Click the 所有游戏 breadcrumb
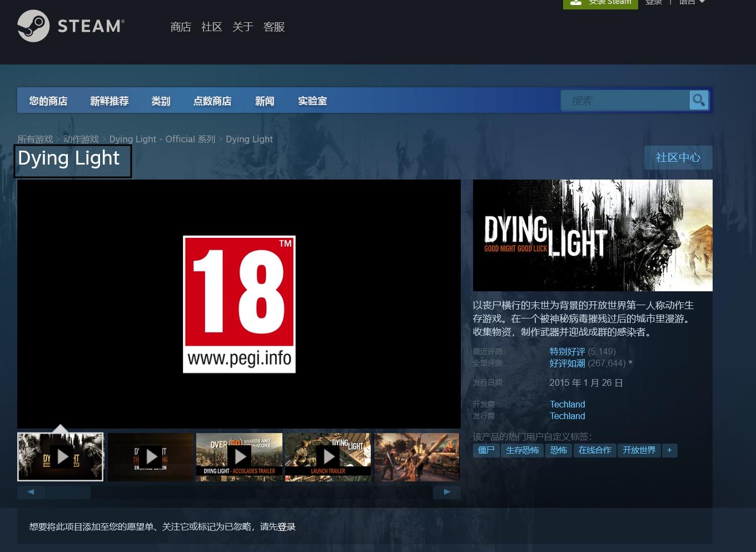The image size is (756, 552). tap(35, 139)
